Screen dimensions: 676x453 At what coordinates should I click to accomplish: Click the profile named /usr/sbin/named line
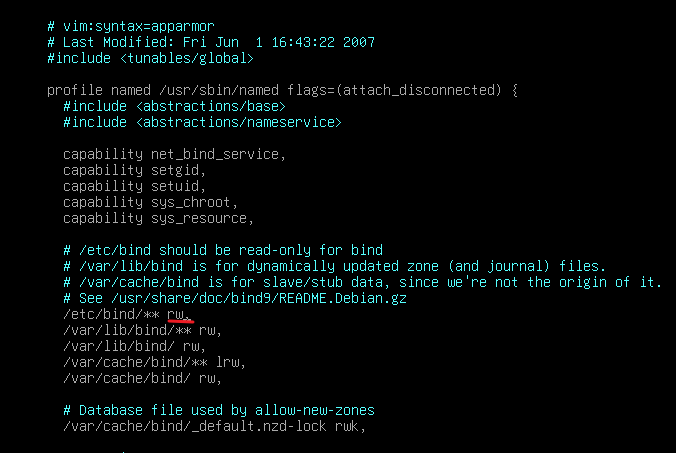click(282, 90)
